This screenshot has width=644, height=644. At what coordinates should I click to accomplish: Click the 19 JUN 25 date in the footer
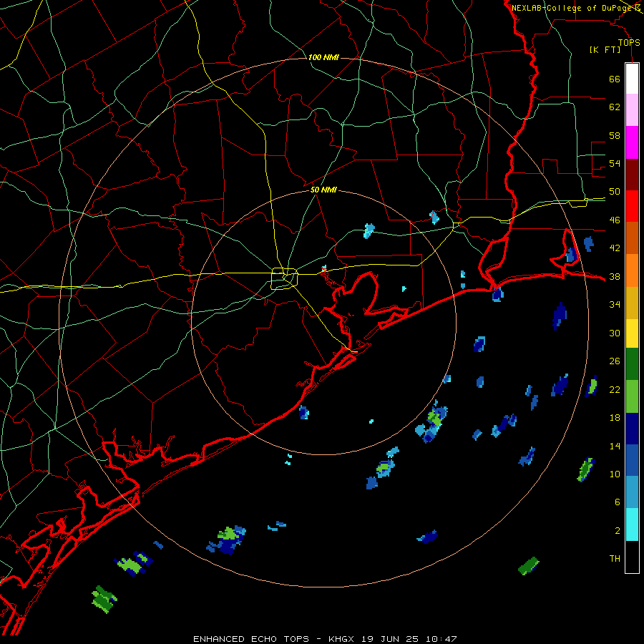point(390,639)
